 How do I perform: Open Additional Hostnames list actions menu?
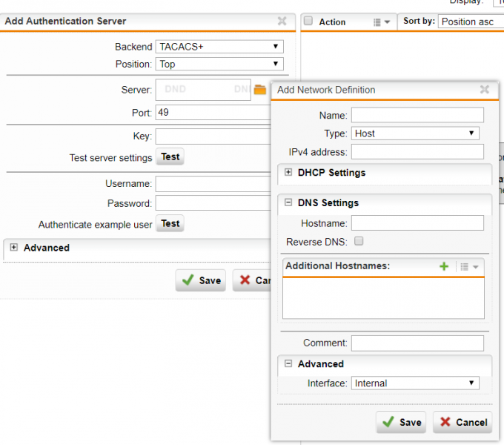pyautogui.click(x=470, y=266)
